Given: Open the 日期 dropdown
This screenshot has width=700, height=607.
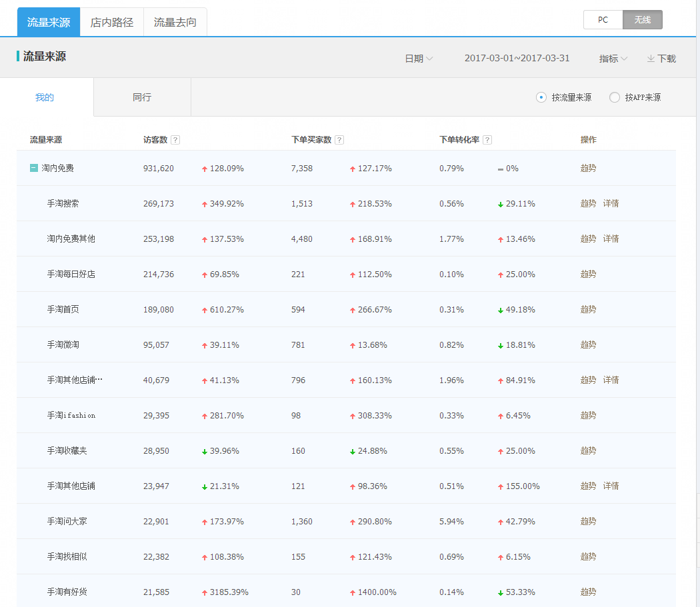Looking at the screenshot, I should click(419, 59).
